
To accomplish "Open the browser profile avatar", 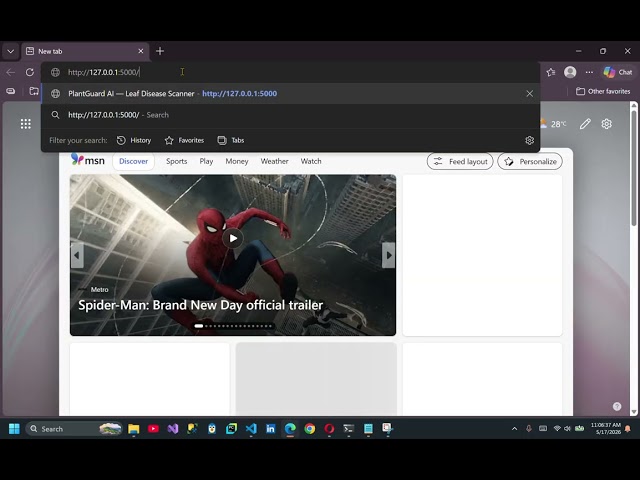I will click(570, 72).
